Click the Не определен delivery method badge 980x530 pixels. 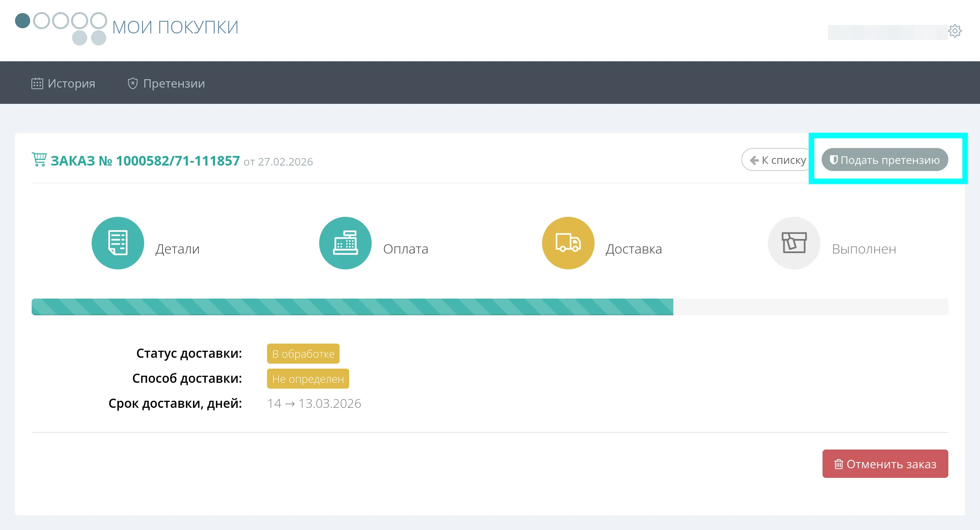coord(308,379)
